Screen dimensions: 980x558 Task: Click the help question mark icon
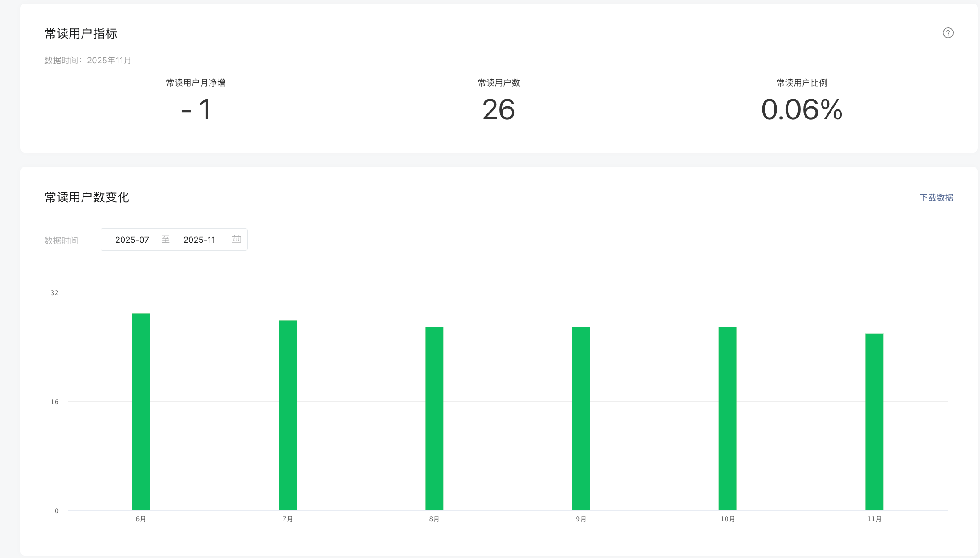coord(948,33)
